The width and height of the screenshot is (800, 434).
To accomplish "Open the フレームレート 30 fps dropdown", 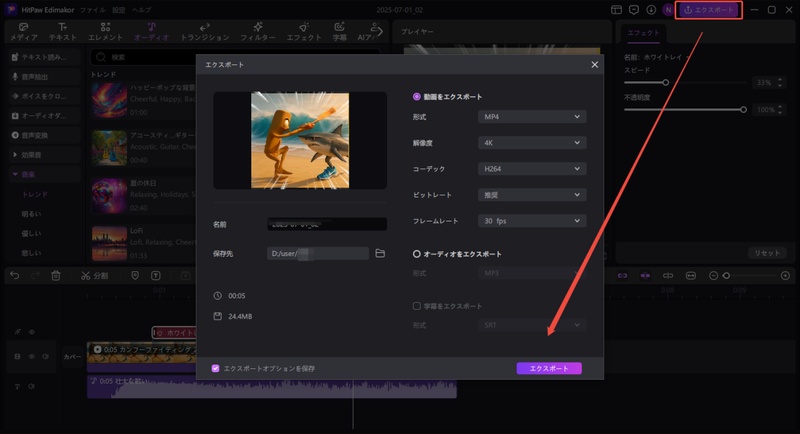I will coord(531,220).
